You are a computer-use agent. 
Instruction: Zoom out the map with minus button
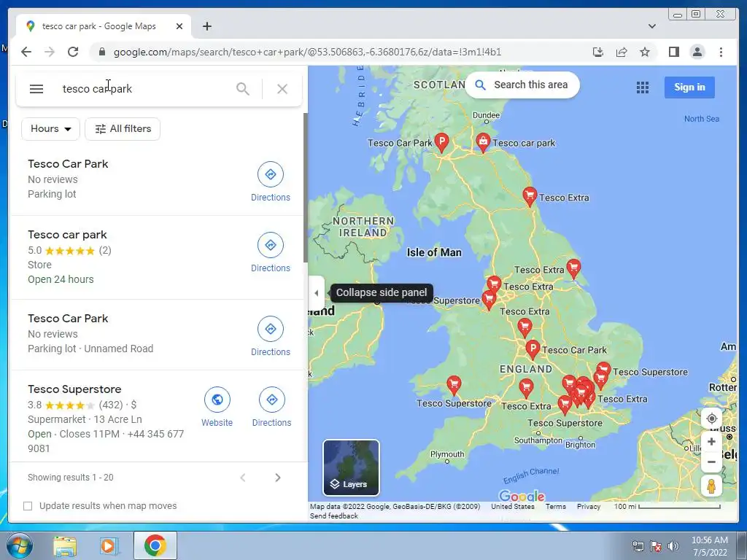click(x=711, y=462)
